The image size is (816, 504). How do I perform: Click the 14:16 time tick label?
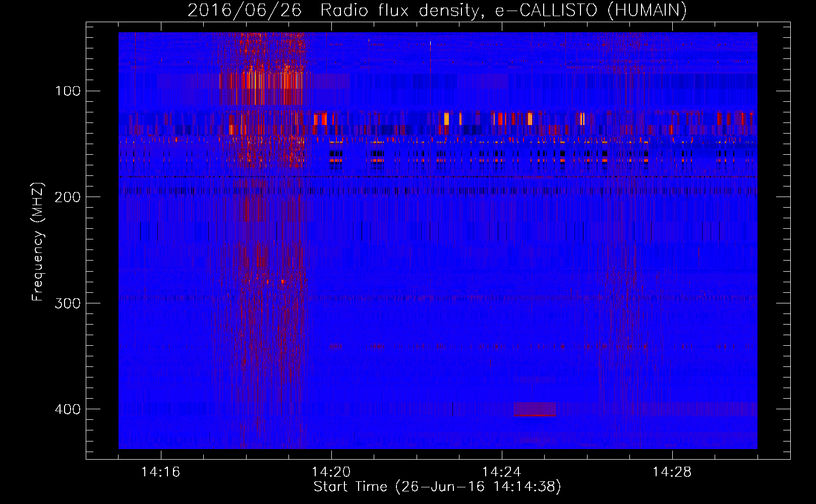(160, 472)
